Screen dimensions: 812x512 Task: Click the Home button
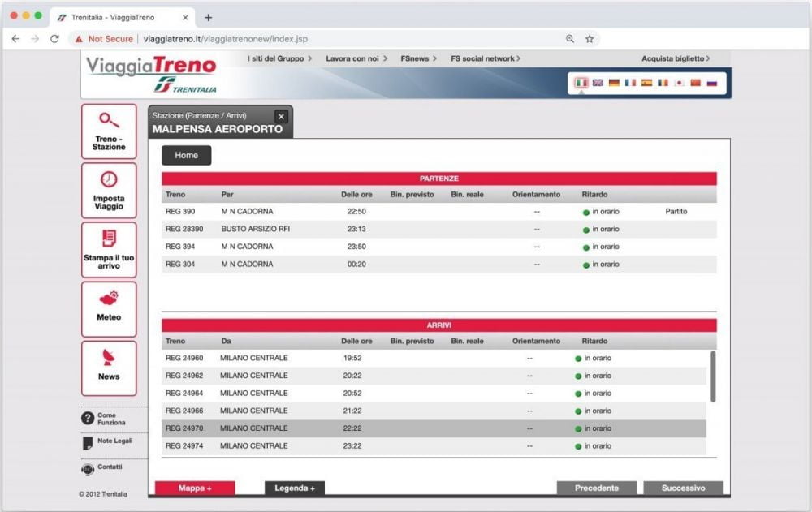(186, 155)
